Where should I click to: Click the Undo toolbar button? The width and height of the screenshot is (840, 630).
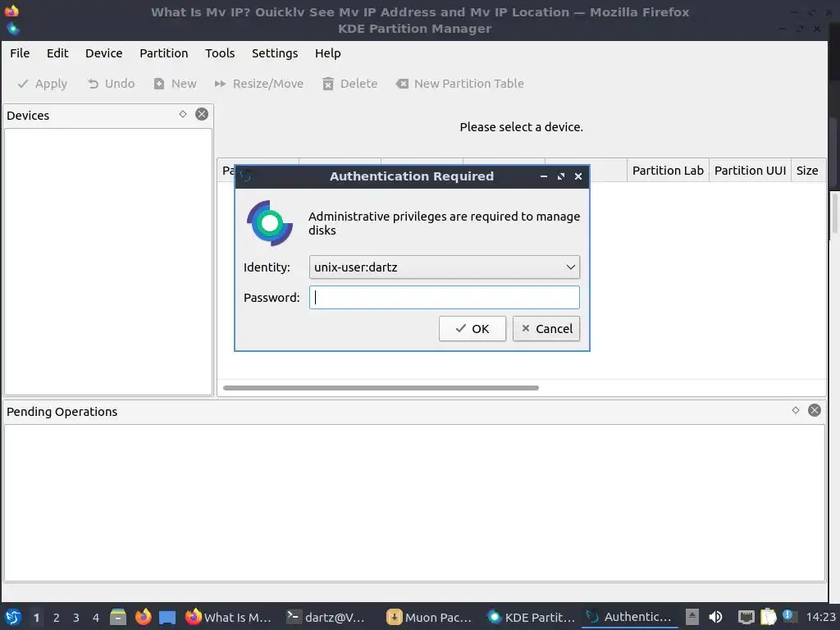click(112, 84)
